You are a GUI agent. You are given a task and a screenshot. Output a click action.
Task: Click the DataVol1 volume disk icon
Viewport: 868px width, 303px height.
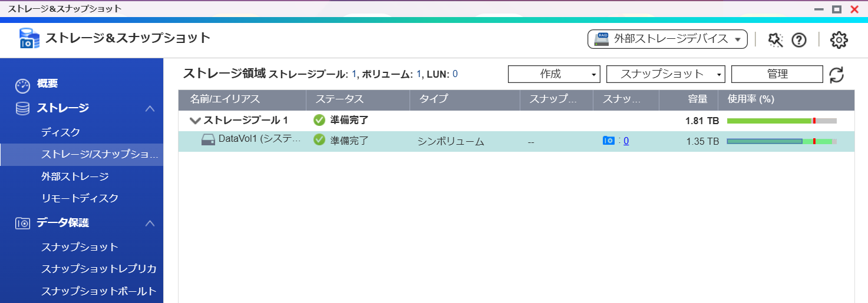[208, 140]
